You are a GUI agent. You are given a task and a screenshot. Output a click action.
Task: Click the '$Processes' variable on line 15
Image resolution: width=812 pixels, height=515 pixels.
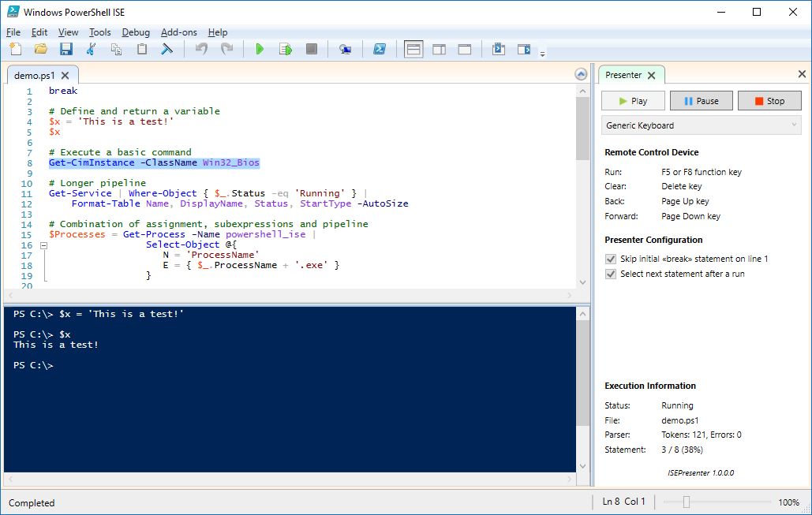click(77, 234)
